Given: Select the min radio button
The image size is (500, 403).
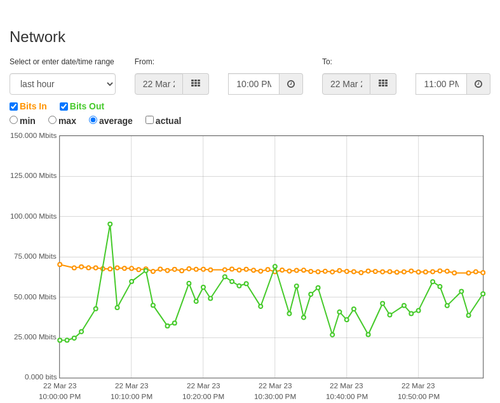Looking at the screenshot, I should pos(14,120).
